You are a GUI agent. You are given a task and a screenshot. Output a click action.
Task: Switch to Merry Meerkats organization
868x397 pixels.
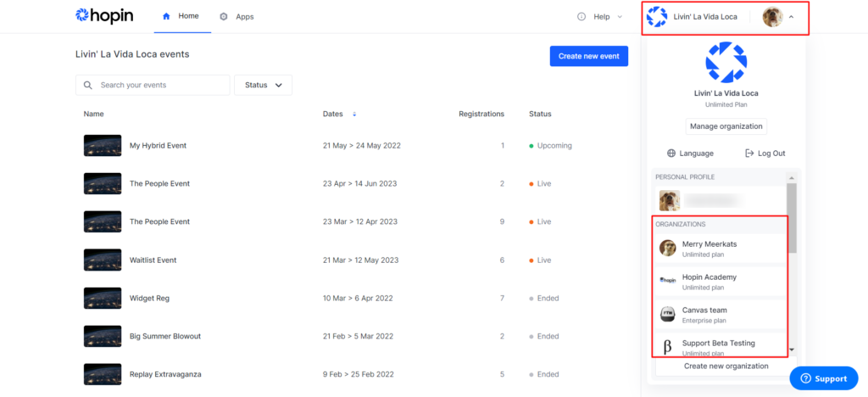(x=721, y=249)
